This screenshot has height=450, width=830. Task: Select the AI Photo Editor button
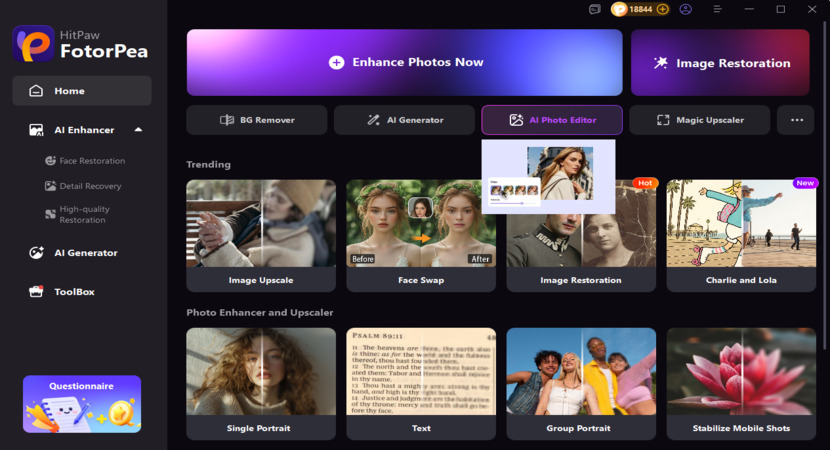click(552, 120)
